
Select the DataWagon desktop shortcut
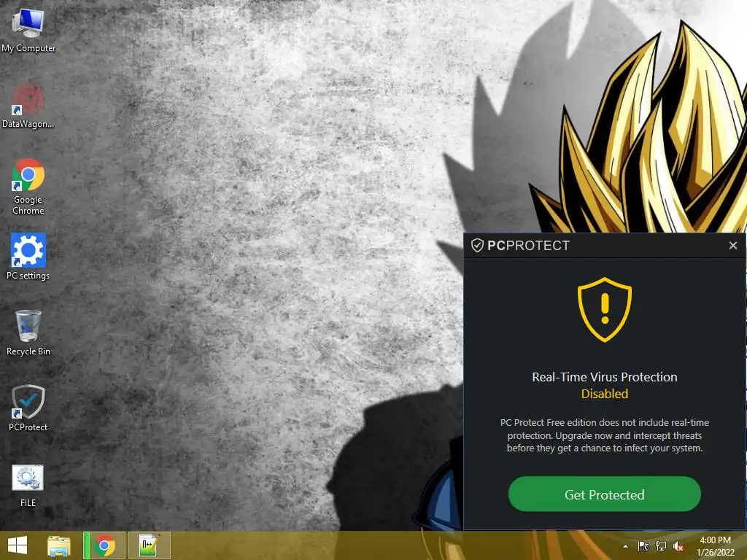point(28,106)
